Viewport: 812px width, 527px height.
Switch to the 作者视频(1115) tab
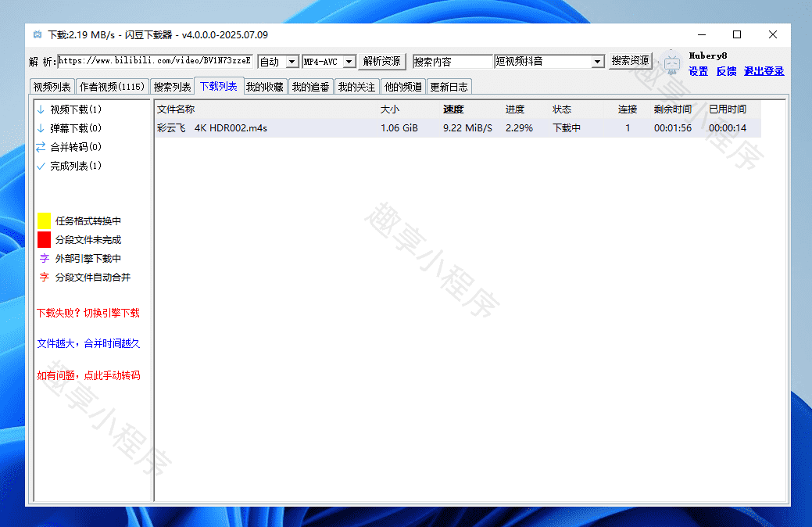(113, 87)
